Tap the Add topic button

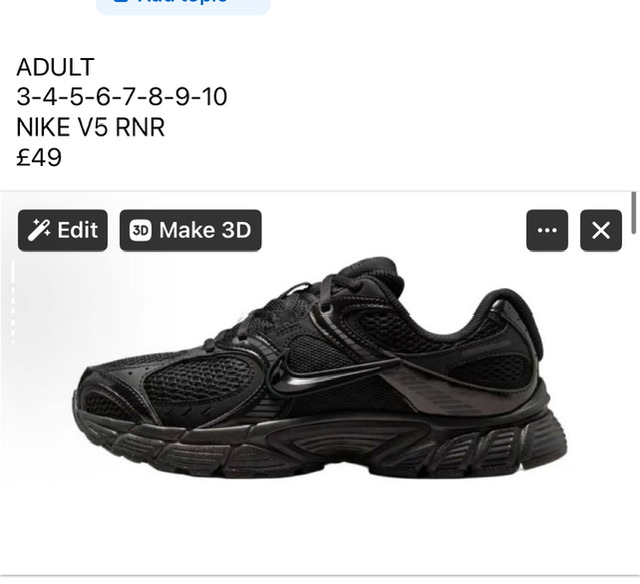(183, 5)
